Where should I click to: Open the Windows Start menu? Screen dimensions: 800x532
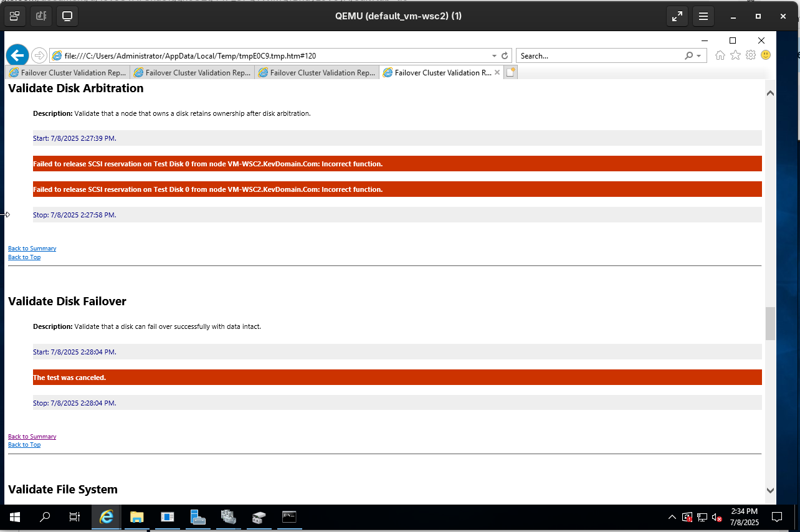coord(15,517)
